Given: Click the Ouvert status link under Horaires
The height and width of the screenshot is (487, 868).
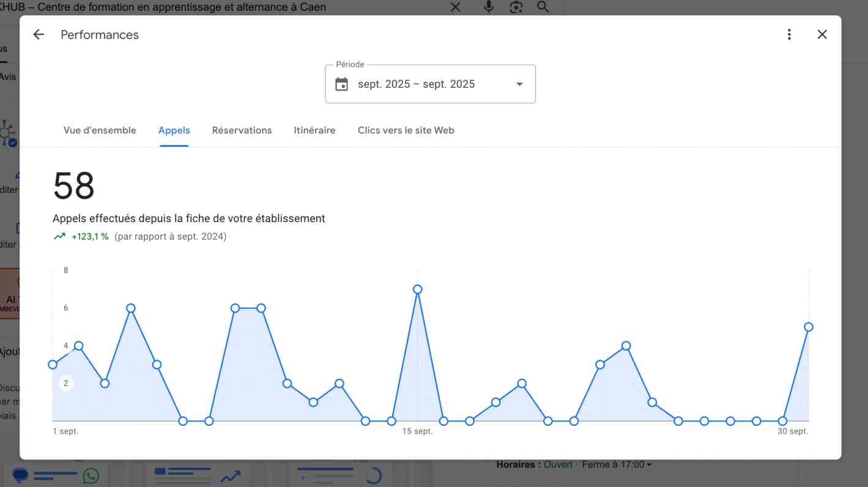Looking at the screenshot, I should tap(558, 464).
